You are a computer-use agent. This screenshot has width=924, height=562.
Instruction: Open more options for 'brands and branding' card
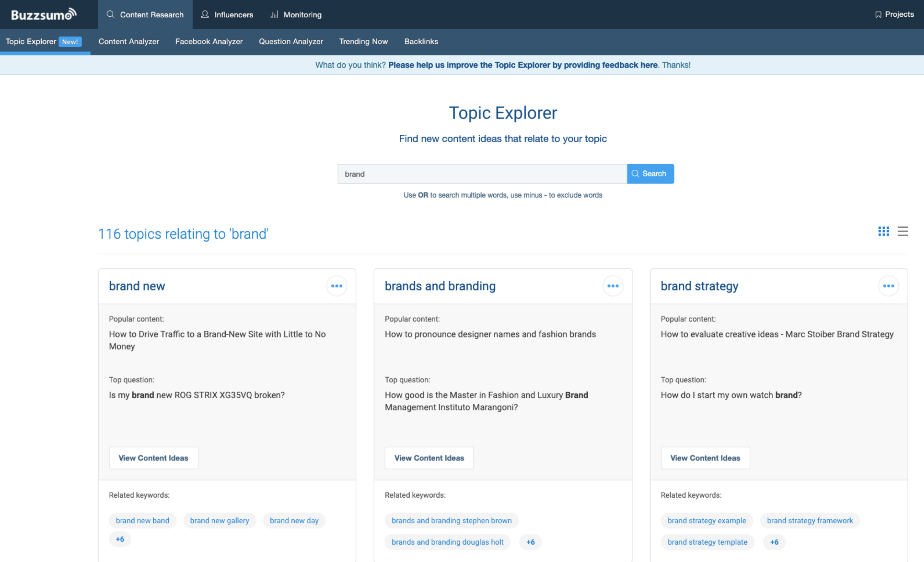[613, 286]
